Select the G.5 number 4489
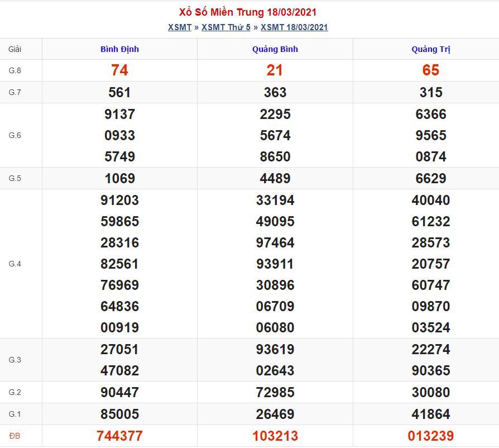 (275, 178)
